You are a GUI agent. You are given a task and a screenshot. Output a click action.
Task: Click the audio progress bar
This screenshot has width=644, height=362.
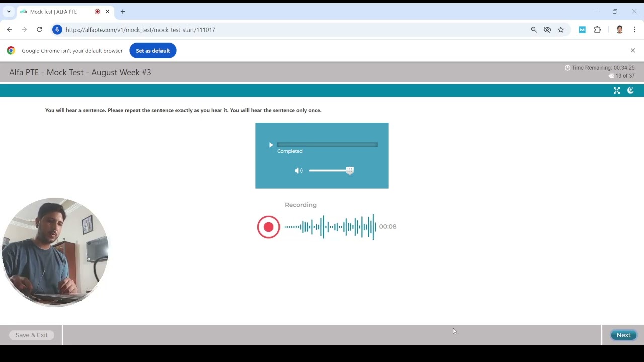click(327, 145)
